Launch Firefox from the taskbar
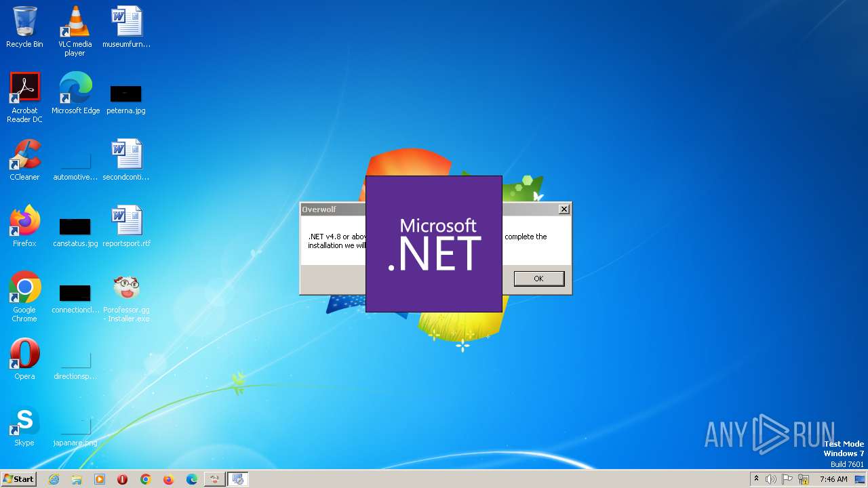Viewport: 868px width, 488px height. point(169,479)
